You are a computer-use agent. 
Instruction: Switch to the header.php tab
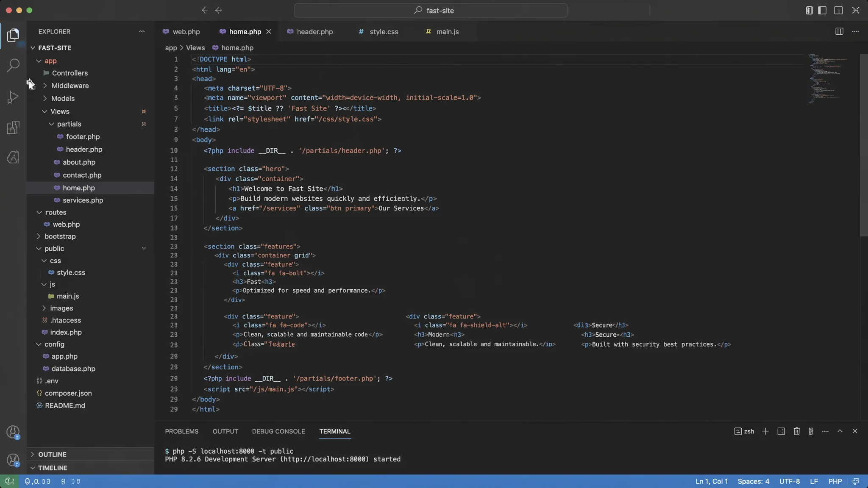310,32
